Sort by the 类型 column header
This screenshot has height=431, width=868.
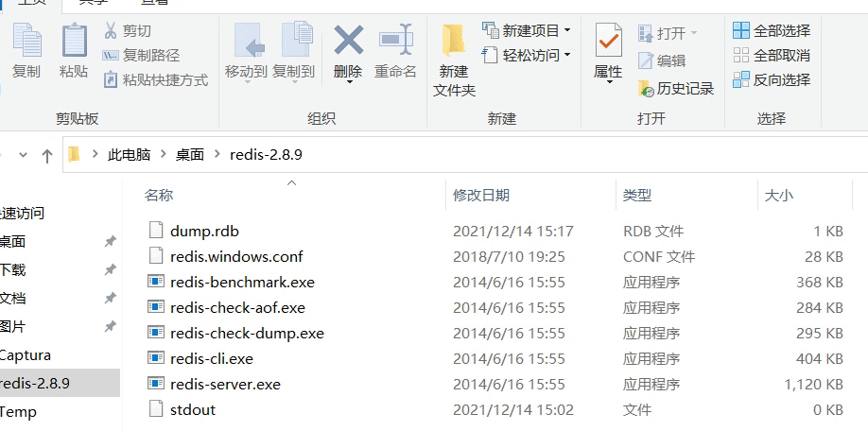click(637, 195)
